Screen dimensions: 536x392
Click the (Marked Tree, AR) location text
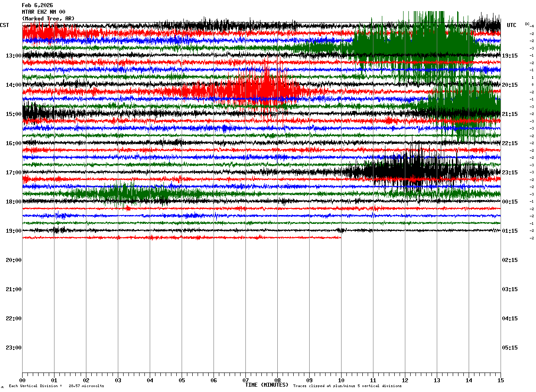[x=48, y=19]
